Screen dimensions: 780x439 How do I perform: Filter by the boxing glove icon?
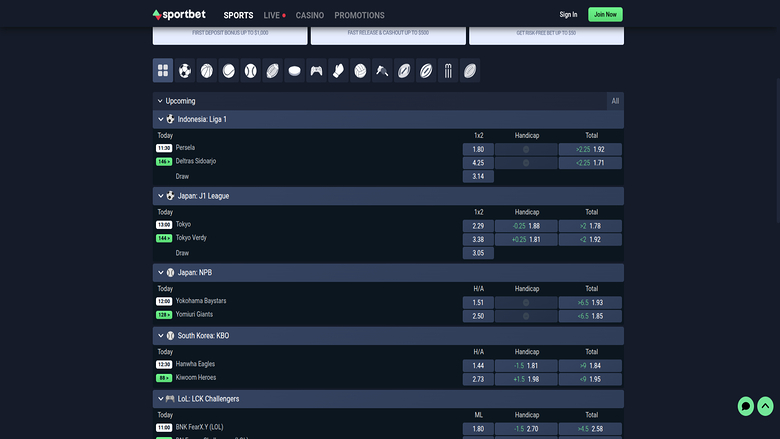[x=338, y=71]
